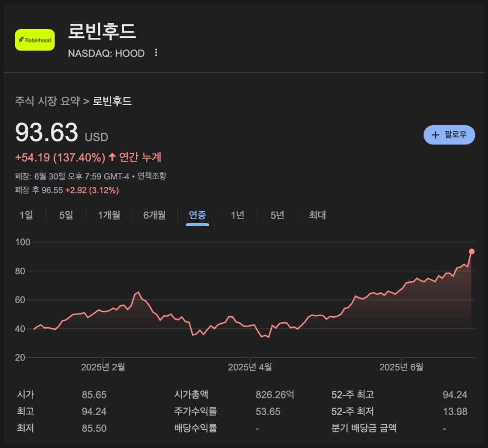Click the 2025년 2월 axis label
Image resolution: width=488 pixels, height=448 pixels.
coord(103,367)
